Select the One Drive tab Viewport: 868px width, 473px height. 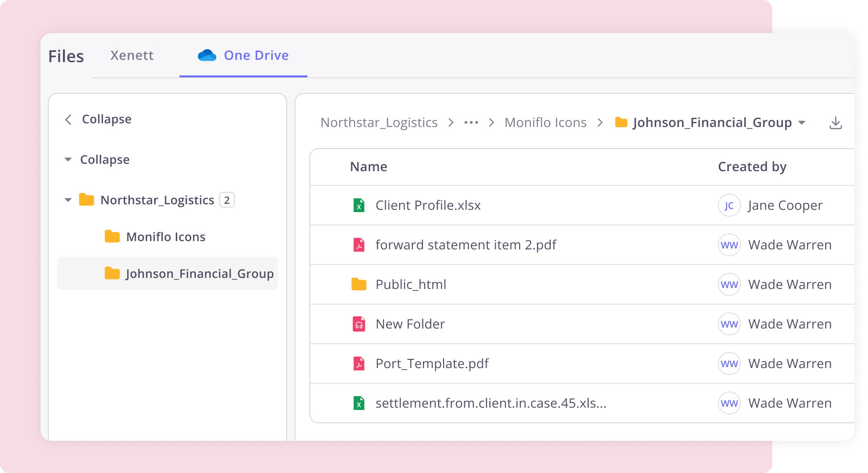point(243,56)
